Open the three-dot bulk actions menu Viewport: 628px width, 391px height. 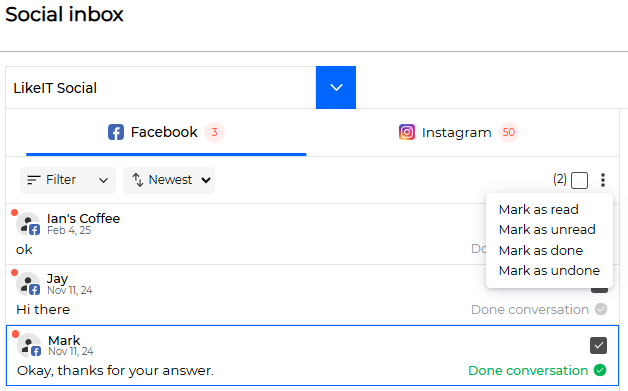tap(603, 180)
